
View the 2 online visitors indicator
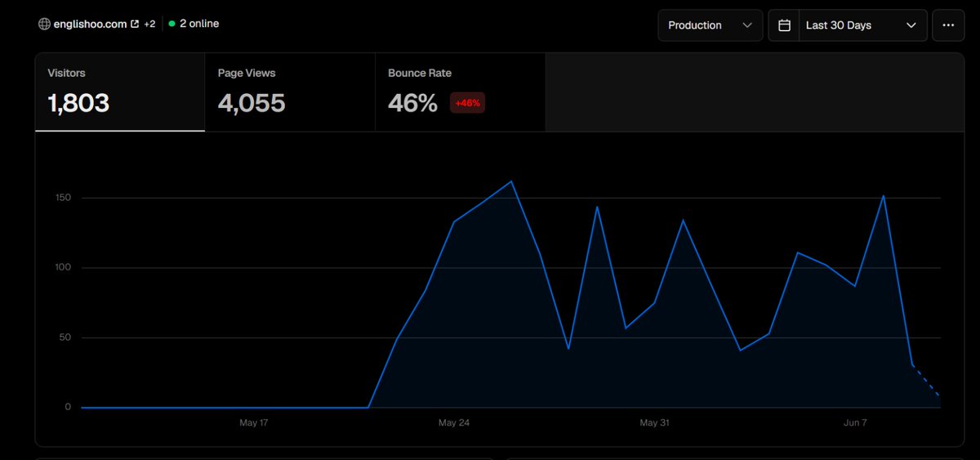(x=194, y=25)
